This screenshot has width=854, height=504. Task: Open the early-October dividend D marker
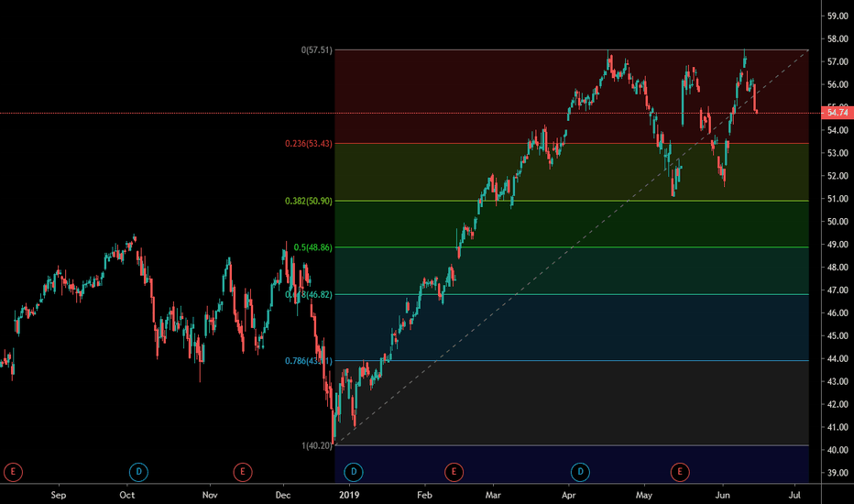(x=138, y=472)
